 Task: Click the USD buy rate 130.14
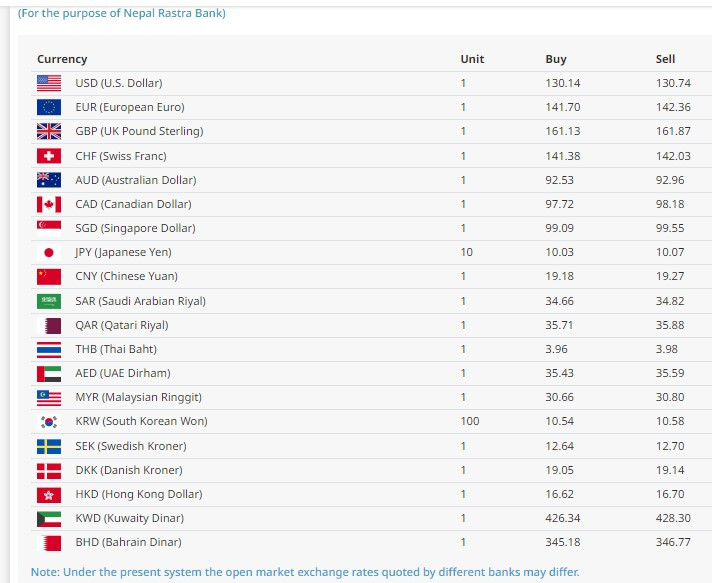point(563,83)
